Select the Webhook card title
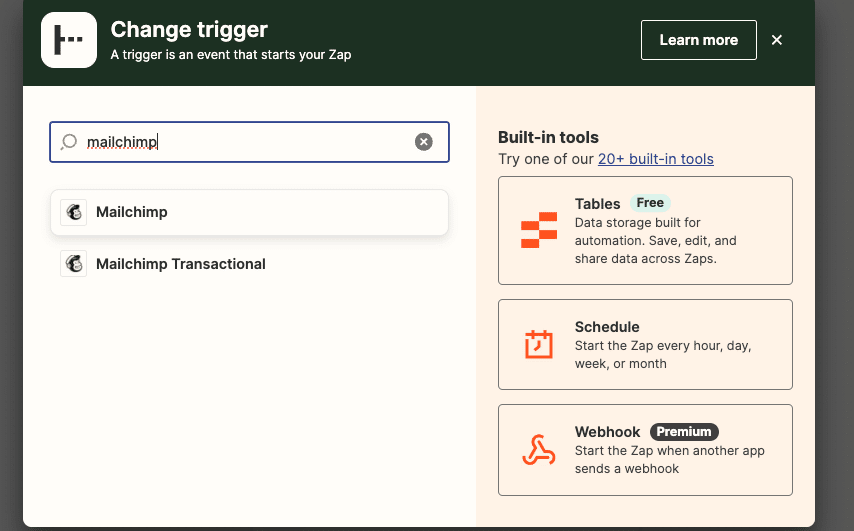 (607, 432)
